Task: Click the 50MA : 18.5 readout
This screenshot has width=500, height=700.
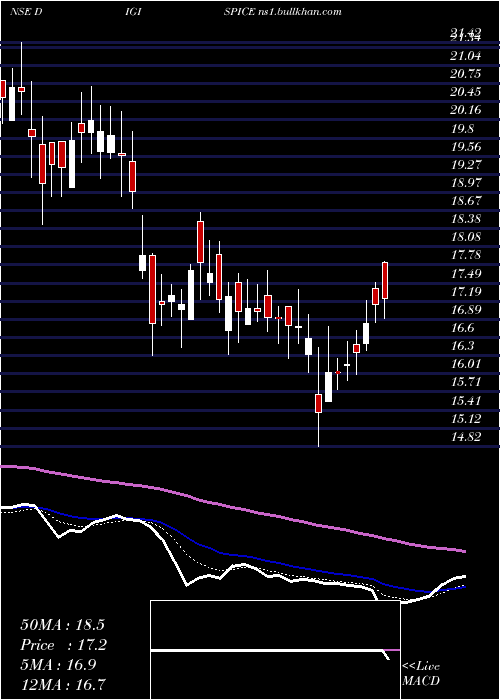Action: coord(62,625)
